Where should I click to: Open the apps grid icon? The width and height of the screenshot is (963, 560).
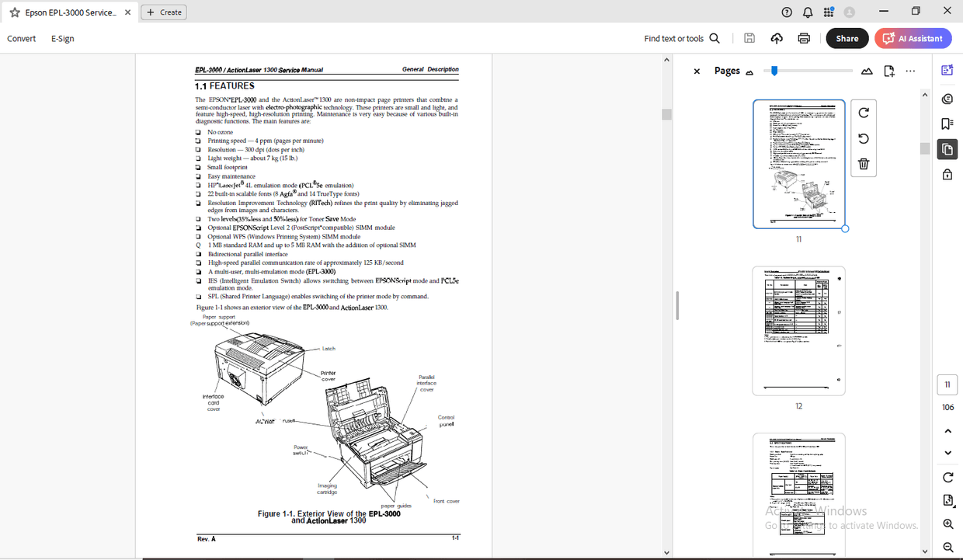[829, 12]
